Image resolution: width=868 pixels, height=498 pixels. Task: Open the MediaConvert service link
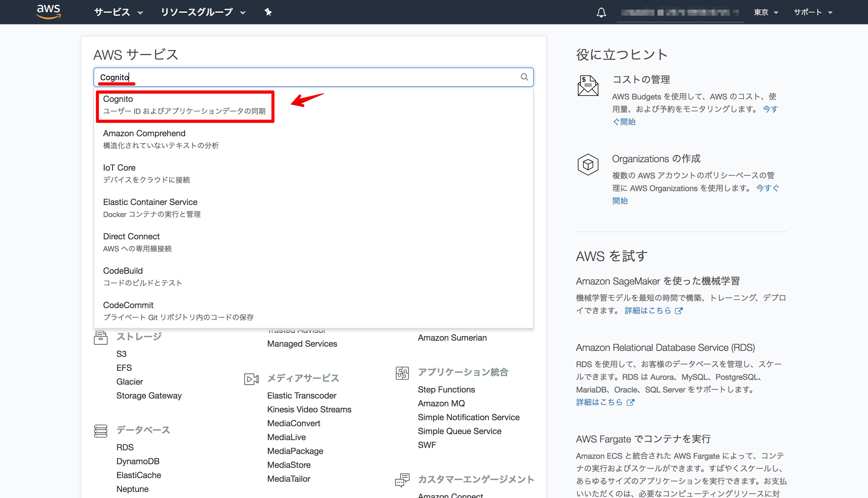click(x=293, y=424)
